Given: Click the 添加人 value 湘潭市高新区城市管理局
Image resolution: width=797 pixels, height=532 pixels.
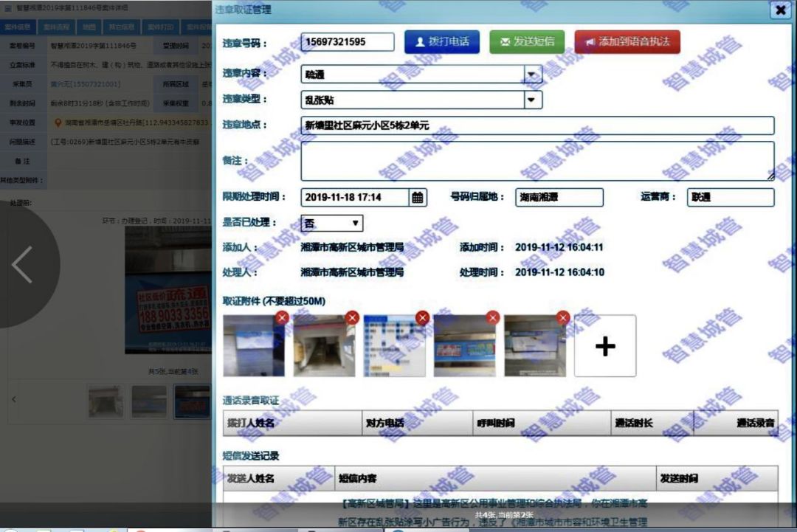Looking at the screenshot, I should (352, 247).
